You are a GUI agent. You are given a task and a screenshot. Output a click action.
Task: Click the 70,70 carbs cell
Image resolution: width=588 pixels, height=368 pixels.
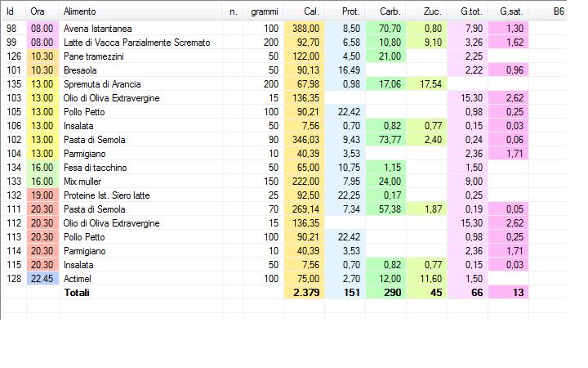point(385,29)
